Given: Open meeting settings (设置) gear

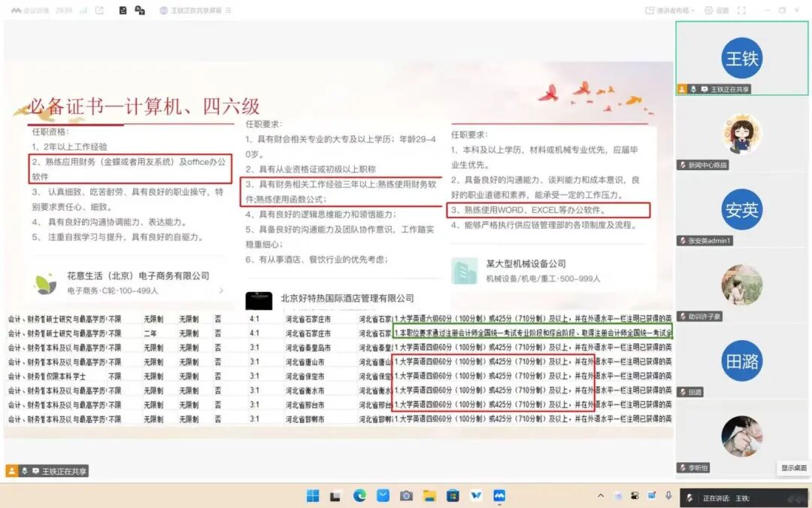Looking at the screenshot, I should (717, 11).
